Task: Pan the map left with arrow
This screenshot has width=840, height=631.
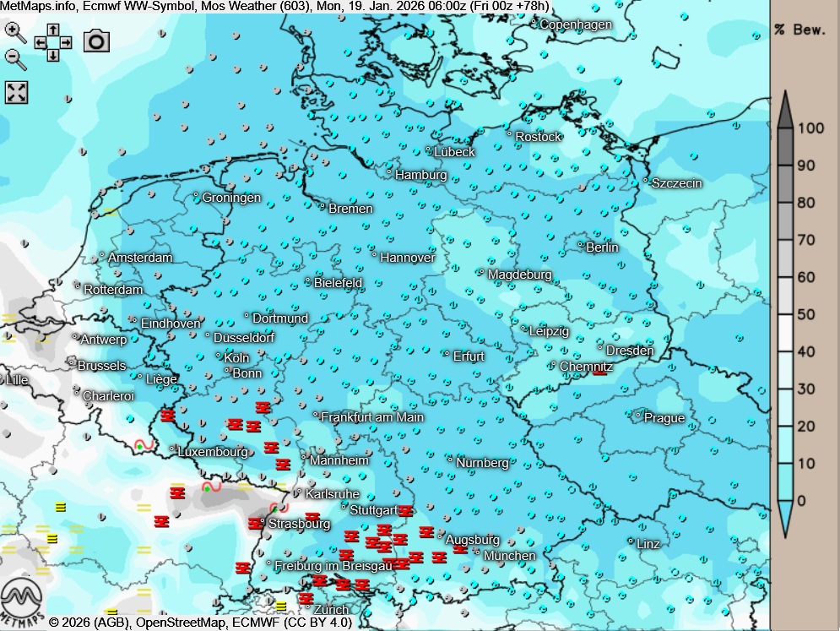Action: click(41, 42)
